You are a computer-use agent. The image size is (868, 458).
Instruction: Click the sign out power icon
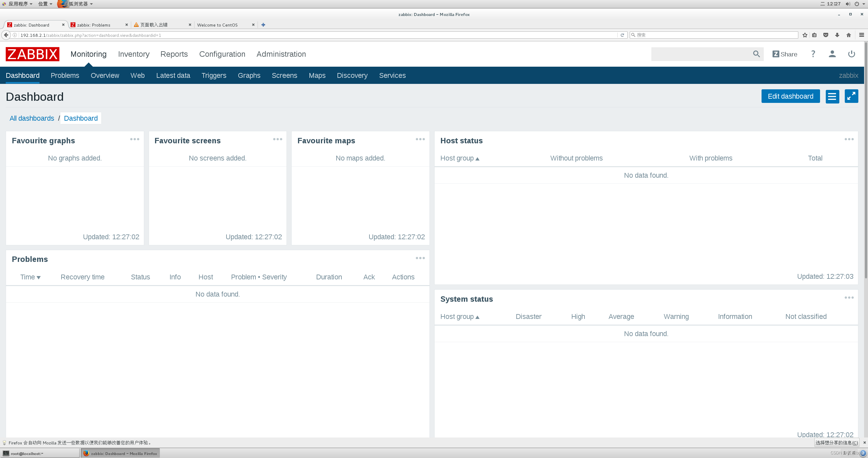click(851, 54)
